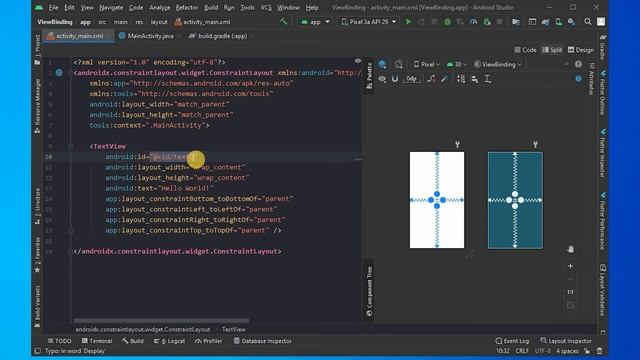This screenshot has height=360, width=640.
Task: Click the Guidelines icon in design toolbar
Action: tap(488, 79)
